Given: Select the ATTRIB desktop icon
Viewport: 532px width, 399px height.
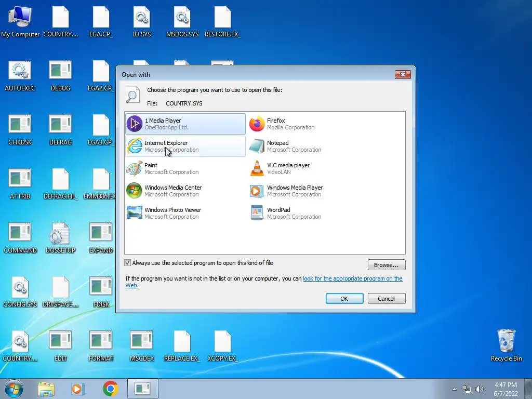Looking at the screenshot, I should [20, 184].
